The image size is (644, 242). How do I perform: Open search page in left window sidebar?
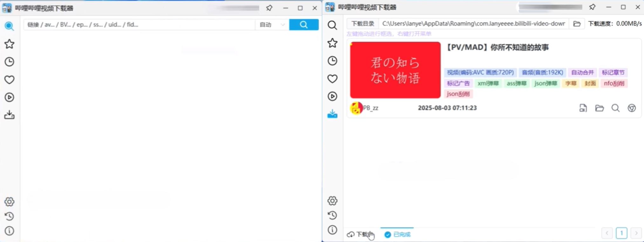(9, 26)
